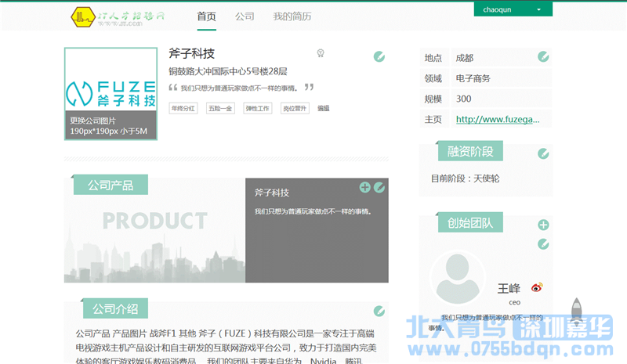The image size is (627, 364).
Task: Click the address 铜鼓路大冲国际中心5号楼28层
Action: 228,71
